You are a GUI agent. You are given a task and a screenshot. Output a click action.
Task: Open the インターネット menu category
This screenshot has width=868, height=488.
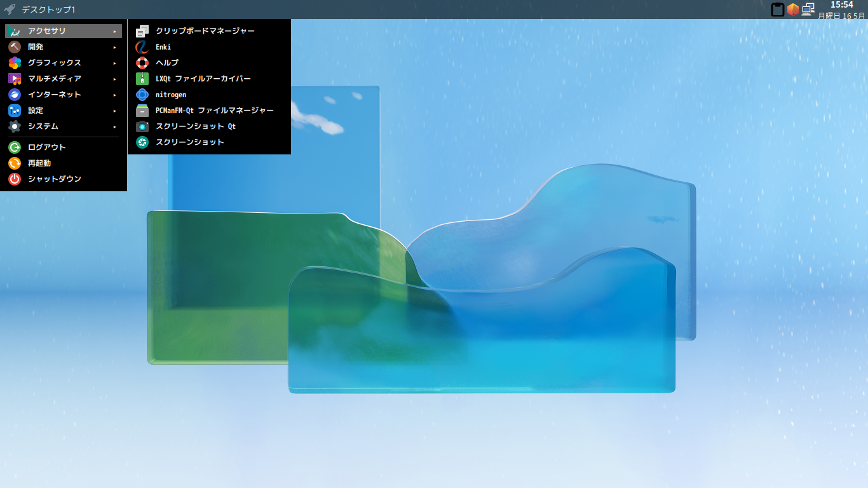point(64,95)
